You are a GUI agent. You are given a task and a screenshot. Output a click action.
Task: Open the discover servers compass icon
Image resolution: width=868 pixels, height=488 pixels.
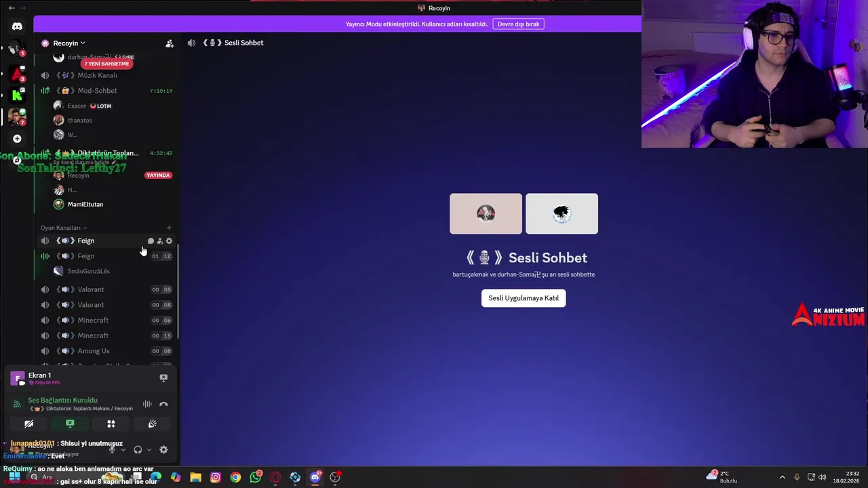tap(17, 161)
